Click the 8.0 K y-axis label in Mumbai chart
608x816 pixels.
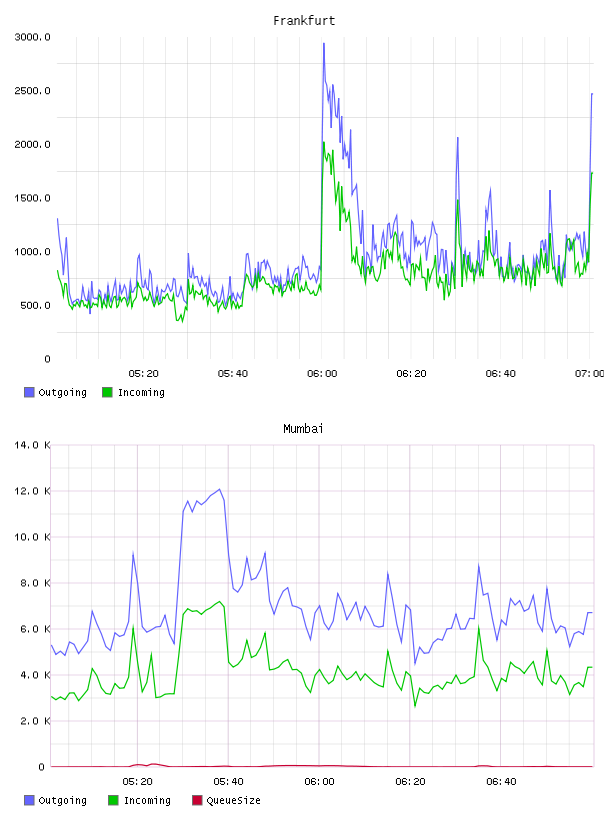pos(35,583)
